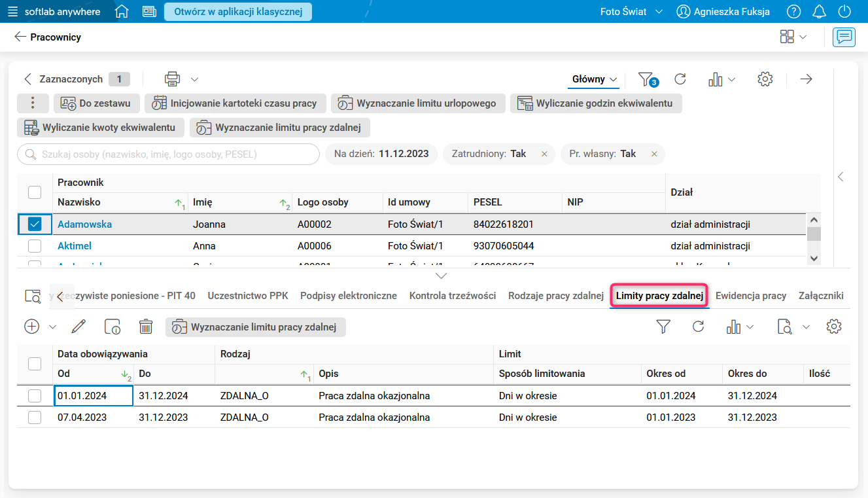Open the filter icon with badge 3
This screenshot has width=868, height=498.
click(x=647, y=79)
